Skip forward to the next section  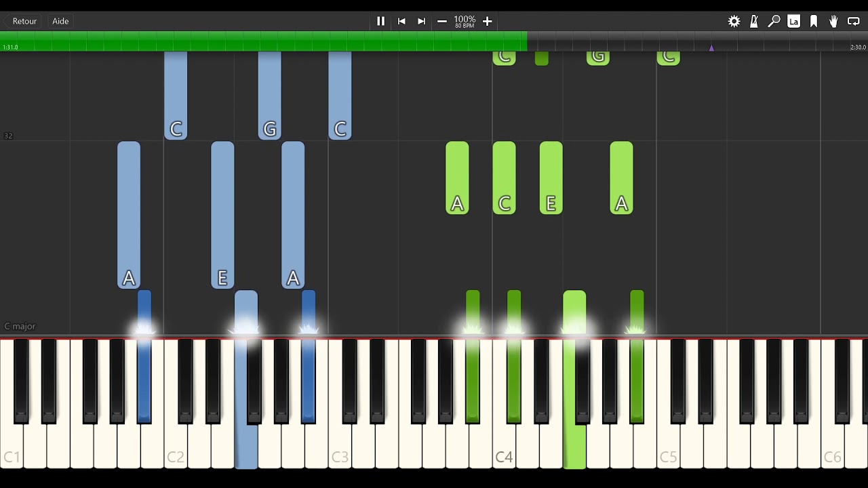point(421,21)
